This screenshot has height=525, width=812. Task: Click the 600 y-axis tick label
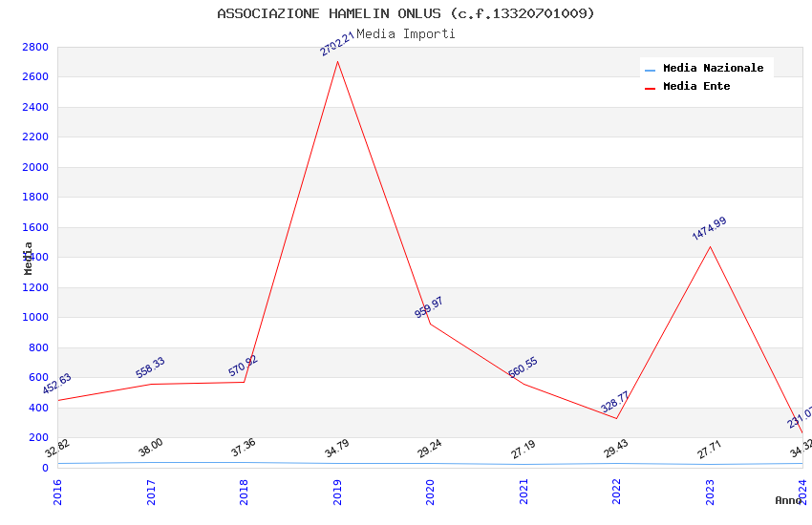[39, 378]
